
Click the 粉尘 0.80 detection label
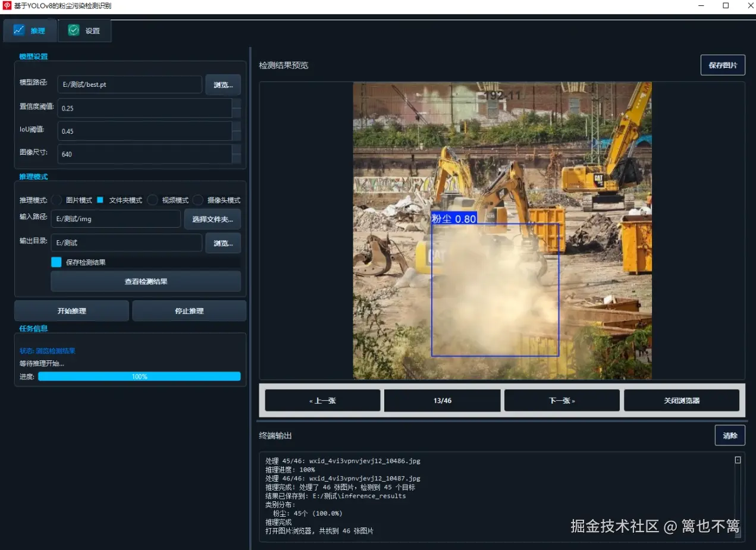pos(454,218)
